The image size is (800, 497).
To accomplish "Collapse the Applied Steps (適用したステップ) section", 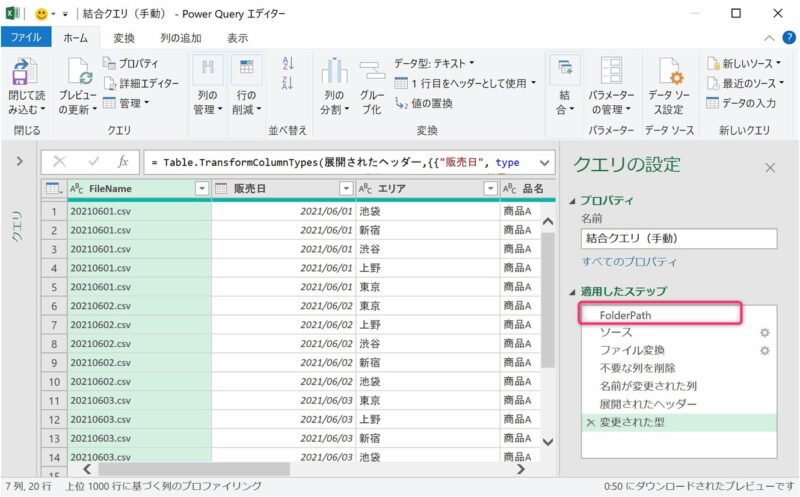I will pyautogui.click(x=572, y=292).
